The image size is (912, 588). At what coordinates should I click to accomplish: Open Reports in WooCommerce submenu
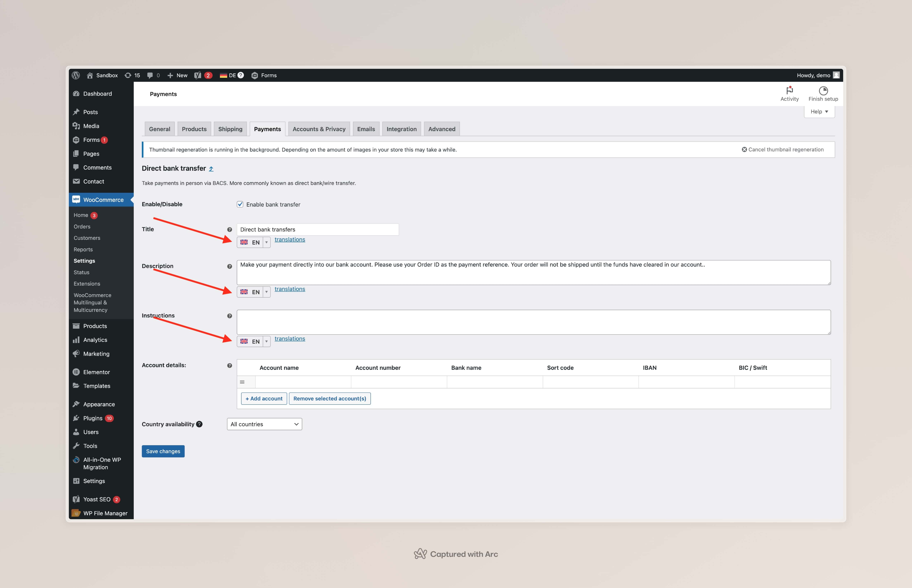[83, 249]
